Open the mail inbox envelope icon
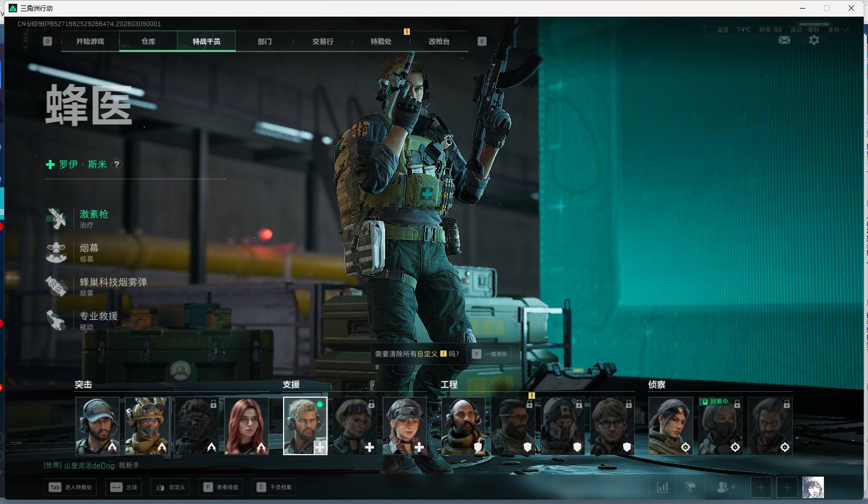Screen dimensions: 868x504 [x=784, y=40]
